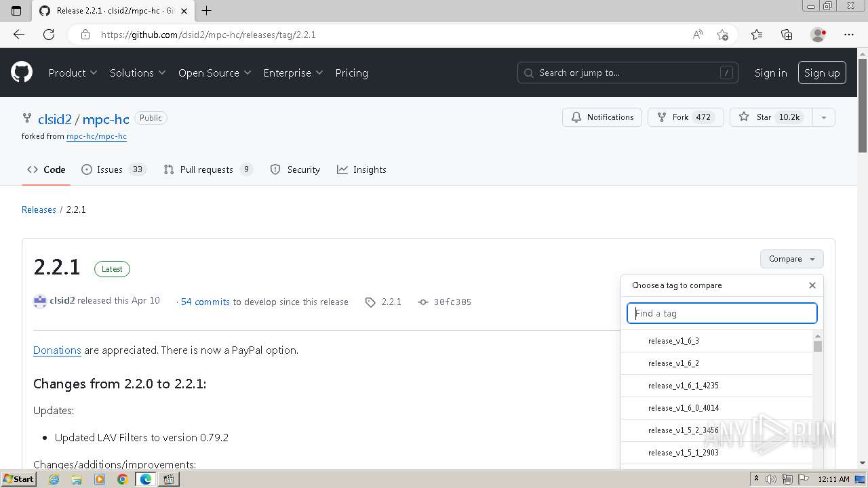Fork the repository with the Fork button
The width and height of the screenshot is (868, 488).
(x=686, y=117)
